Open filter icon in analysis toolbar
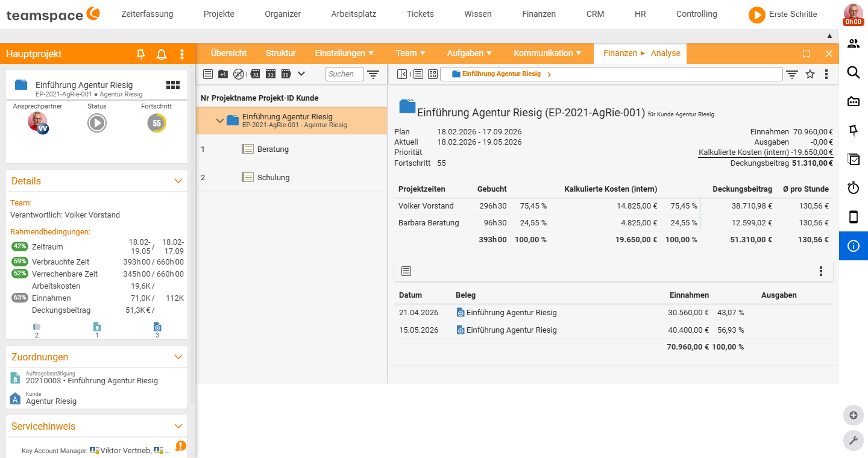 792,74
